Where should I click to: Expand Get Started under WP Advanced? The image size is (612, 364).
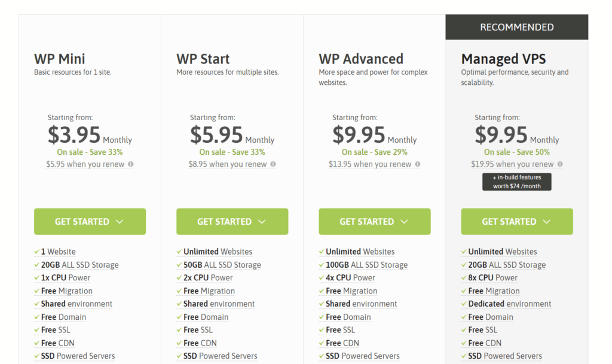(374, 222)
